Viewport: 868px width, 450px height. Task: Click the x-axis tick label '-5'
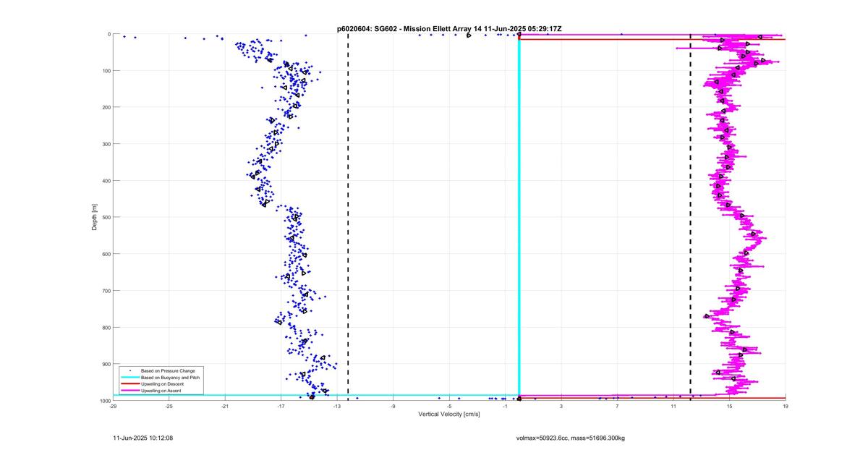449,406
